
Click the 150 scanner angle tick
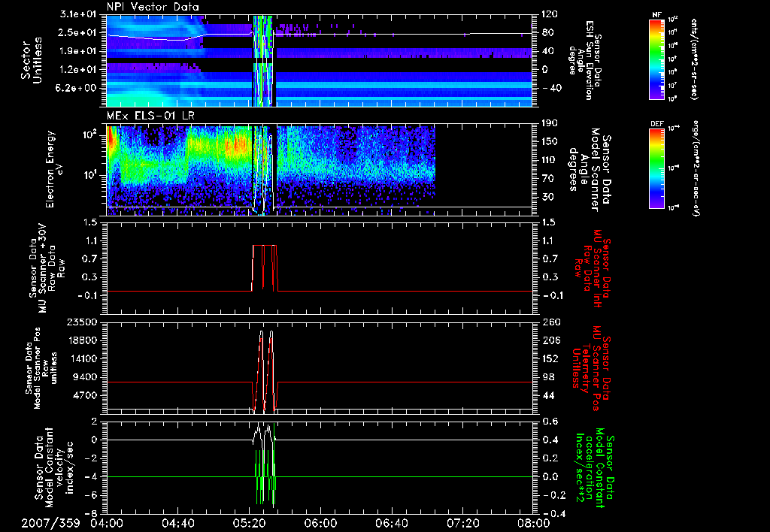(550, 141)
